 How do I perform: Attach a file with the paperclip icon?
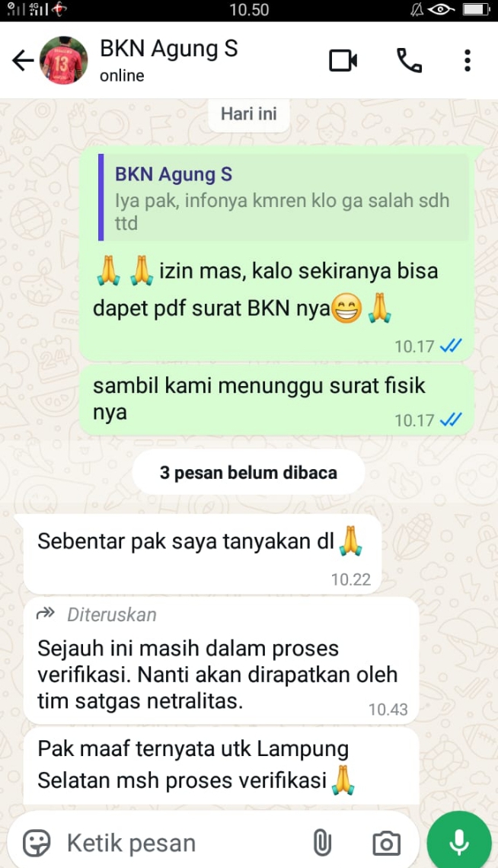point(322,843)
